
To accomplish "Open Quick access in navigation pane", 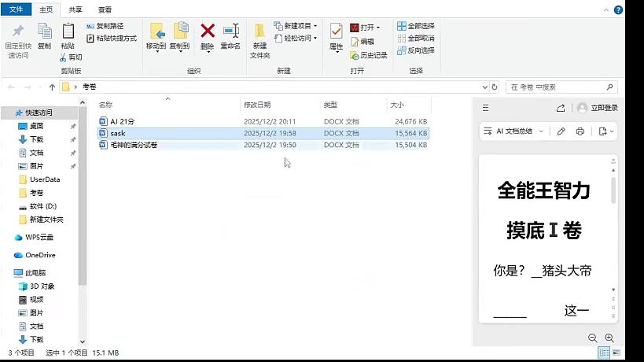I will [x=39, y=113].
